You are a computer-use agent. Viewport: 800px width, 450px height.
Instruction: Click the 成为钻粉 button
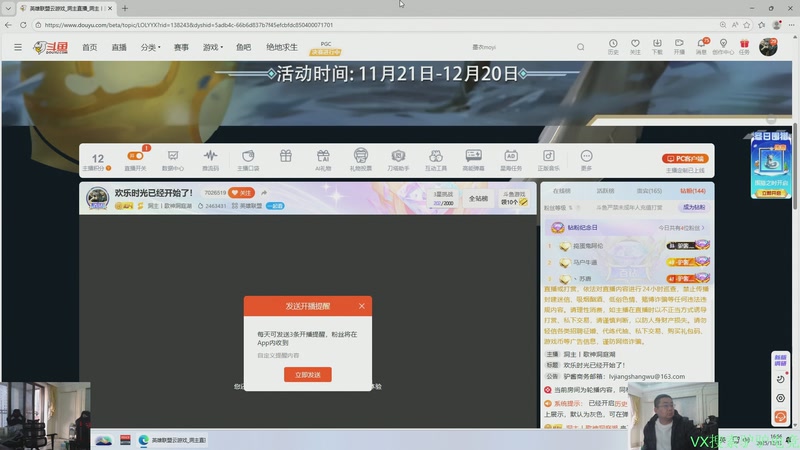(x=694, y=207)
